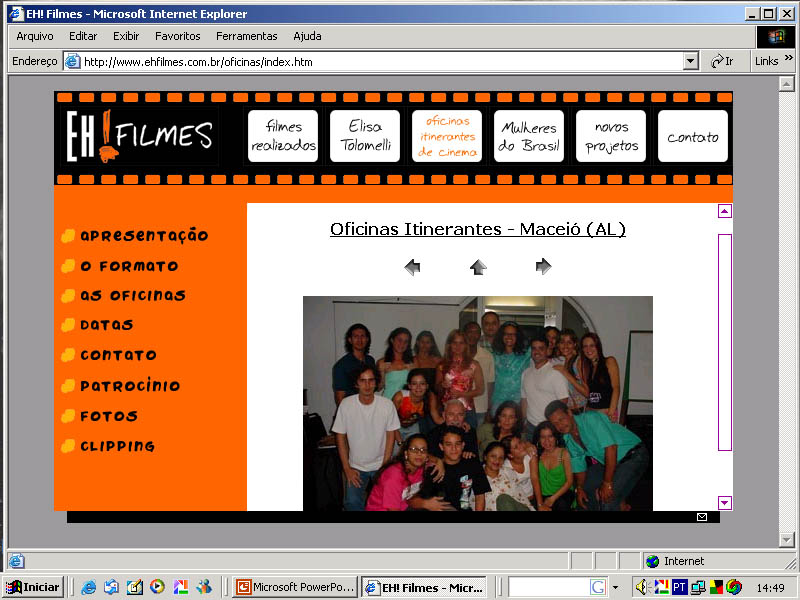Launch Internet Explorer from quick launch bar

point(89,587)
